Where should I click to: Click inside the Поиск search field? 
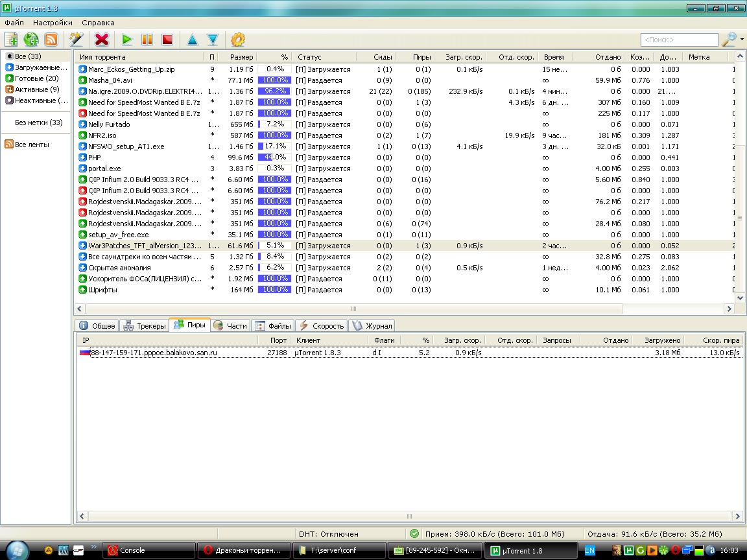coord(678,40)
